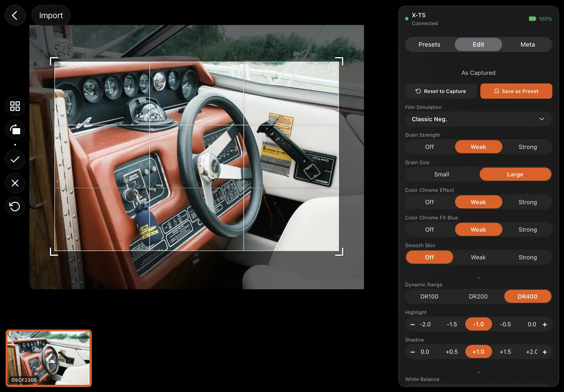Set Smooth Skin to Strong
Image resolution: width=564 pixels, height=392 pixels.
pos(527,257)
